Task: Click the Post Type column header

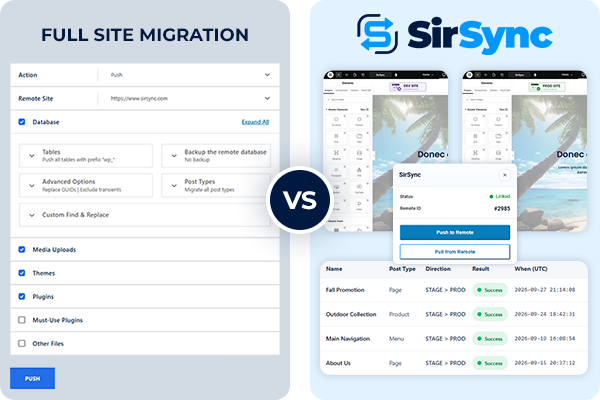Action: tap(402, 269)
